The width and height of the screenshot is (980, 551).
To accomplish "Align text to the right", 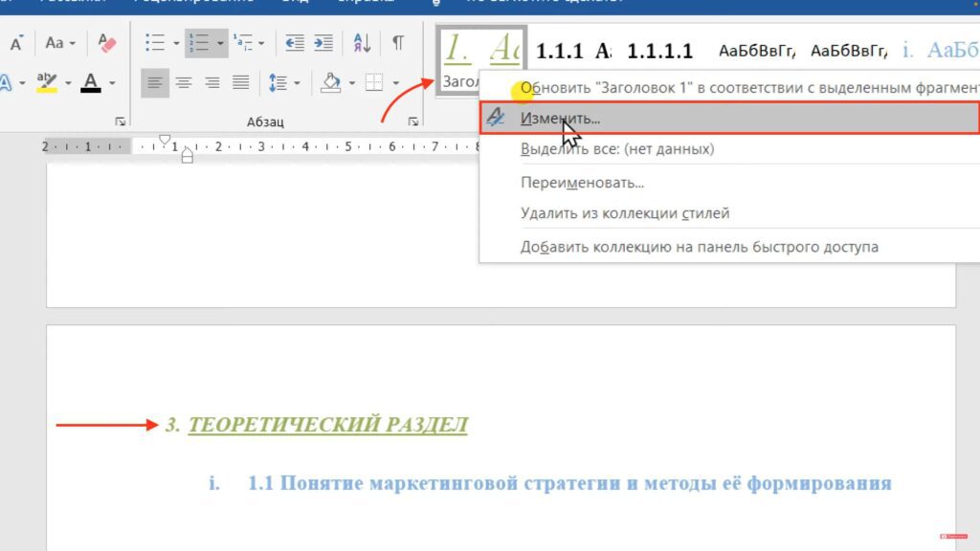I will (212, 83).
